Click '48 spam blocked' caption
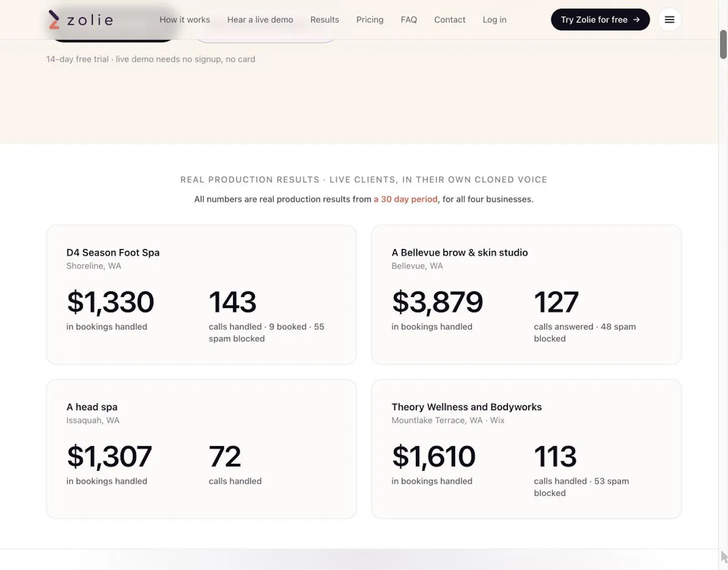 (585, 333)
